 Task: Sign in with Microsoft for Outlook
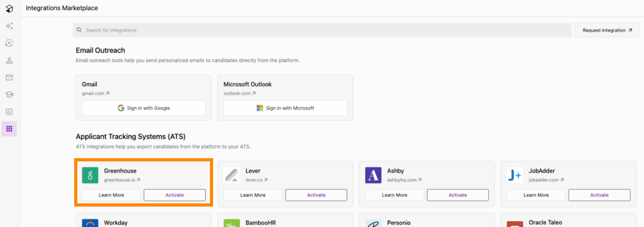(x=285, y=108)
